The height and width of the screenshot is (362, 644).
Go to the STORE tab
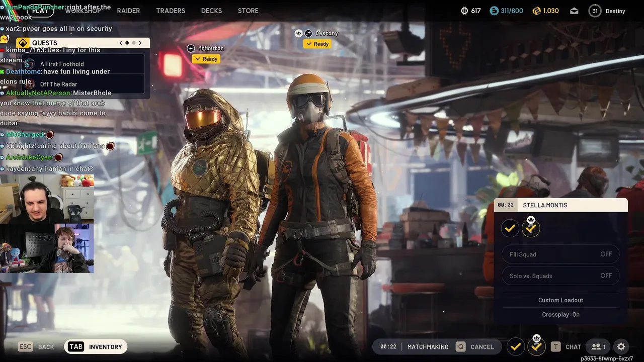point(248,11)
